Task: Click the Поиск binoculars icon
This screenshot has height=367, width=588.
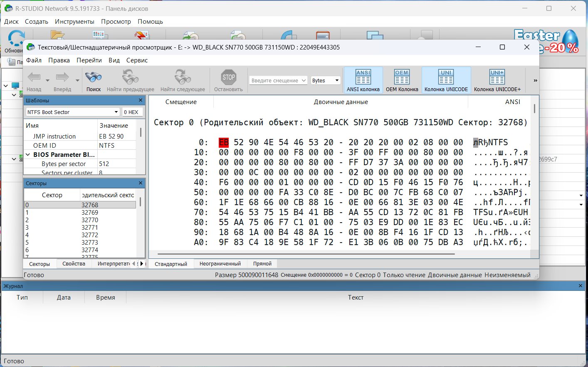Action: 93,77
